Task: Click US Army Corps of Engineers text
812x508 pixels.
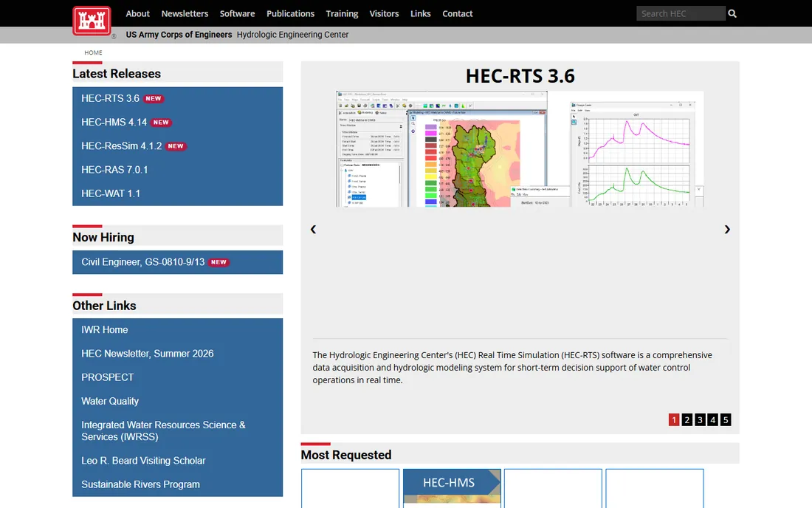Action: click(179, 35)
